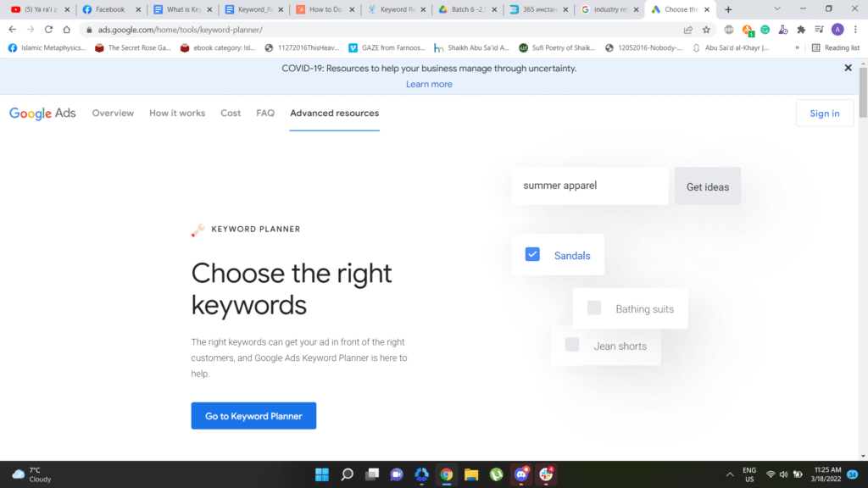Click inside the summer apparel search field
Image resolution: width=868 pixels, height=488 pixels.
[588, 186]
